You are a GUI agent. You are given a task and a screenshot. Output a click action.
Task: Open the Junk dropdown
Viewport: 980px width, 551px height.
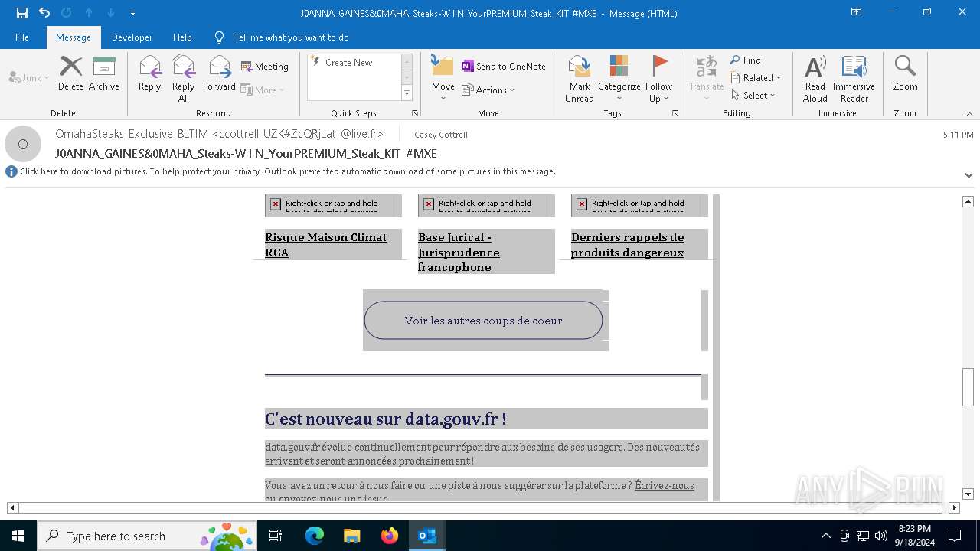pos(28,77)
